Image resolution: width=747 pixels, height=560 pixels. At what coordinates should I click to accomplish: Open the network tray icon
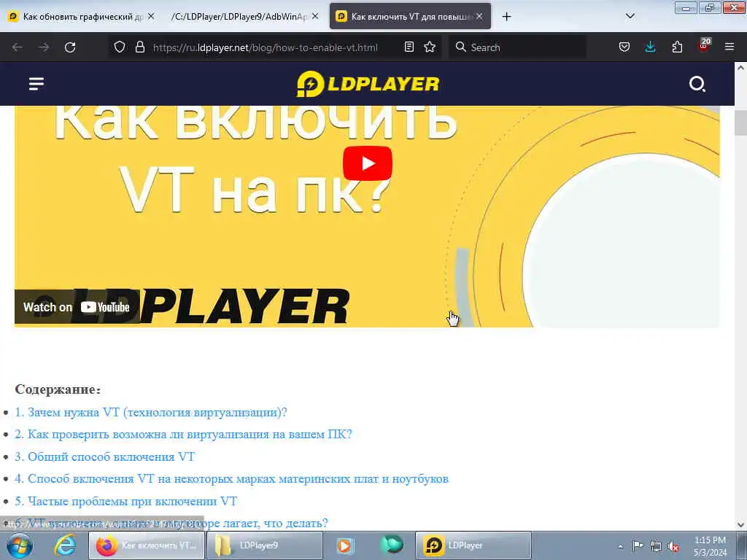click(x=656, y=547)
